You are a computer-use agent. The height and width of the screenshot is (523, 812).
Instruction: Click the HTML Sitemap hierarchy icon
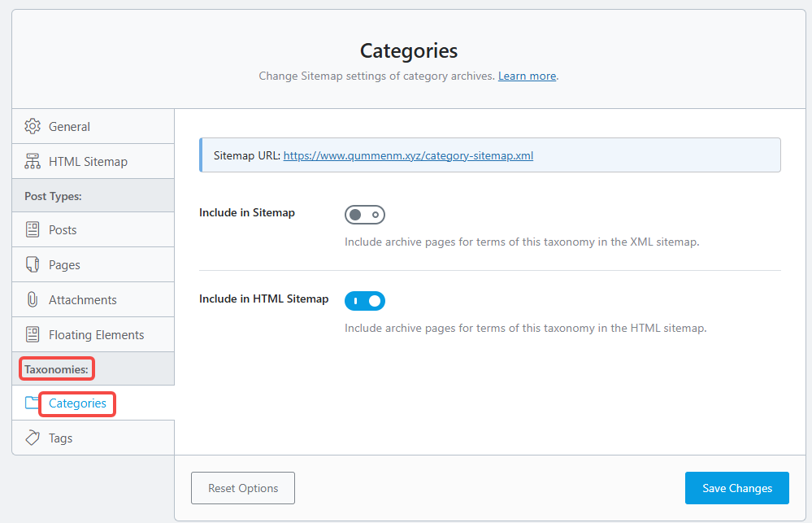tap(33, 161)
